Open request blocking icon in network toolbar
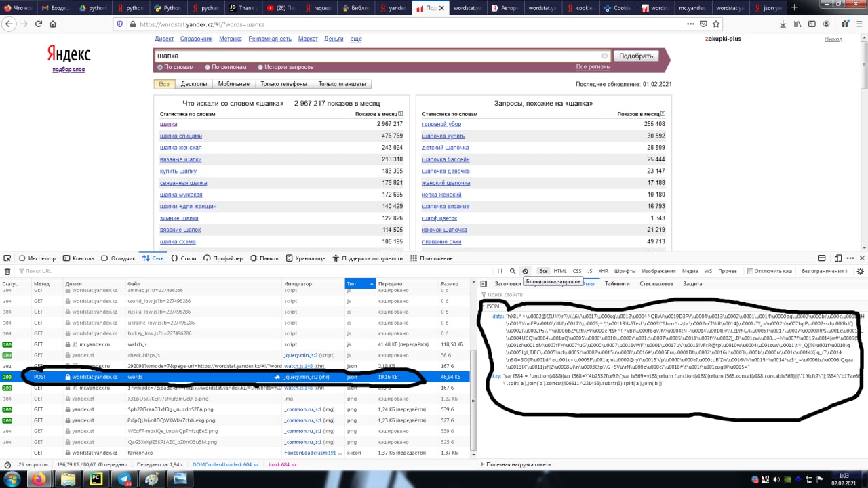Image resolution: width=868 pixels, height=488 pixels. 525,271
